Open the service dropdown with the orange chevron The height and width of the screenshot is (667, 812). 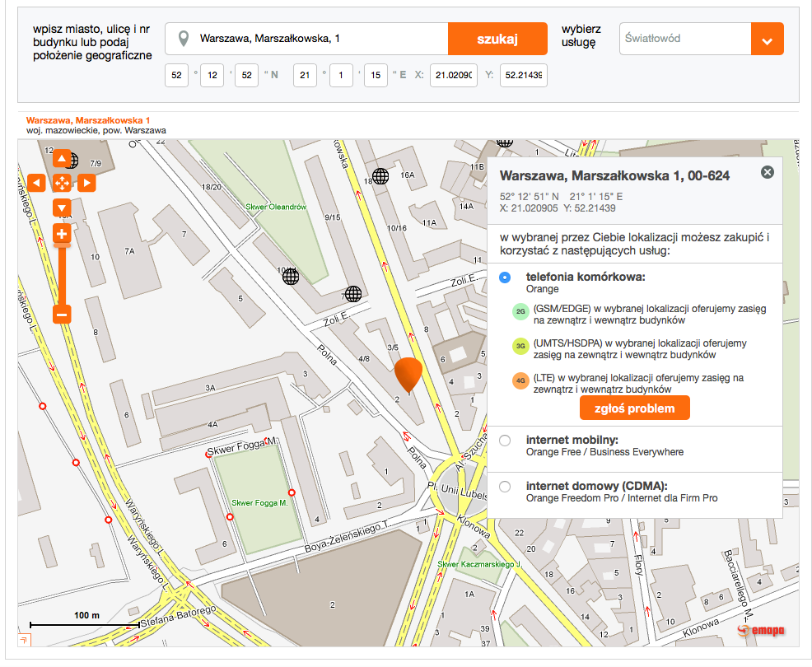[x=767, y=39]
